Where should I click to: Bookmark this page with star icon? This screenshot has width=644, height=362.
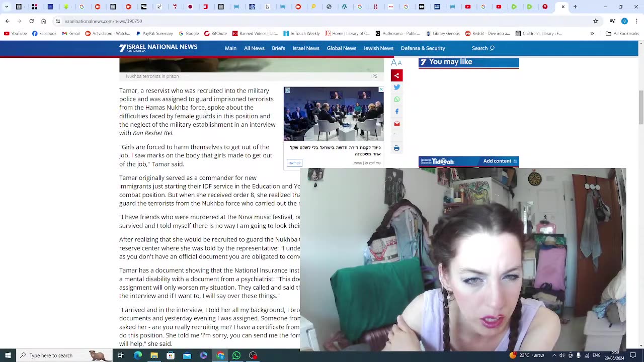(596, 21)
